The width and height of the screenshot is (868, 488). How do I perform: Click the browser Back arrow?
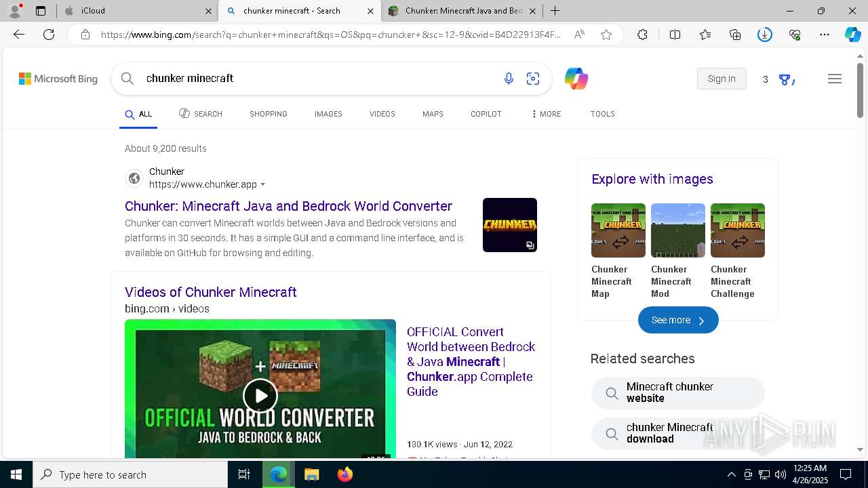(19, 35)
